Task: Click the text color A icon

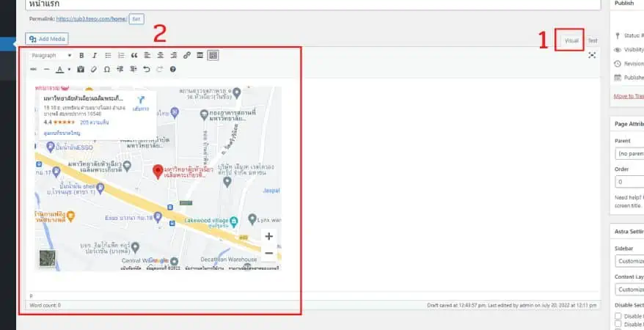Action: tap(60, 70)
